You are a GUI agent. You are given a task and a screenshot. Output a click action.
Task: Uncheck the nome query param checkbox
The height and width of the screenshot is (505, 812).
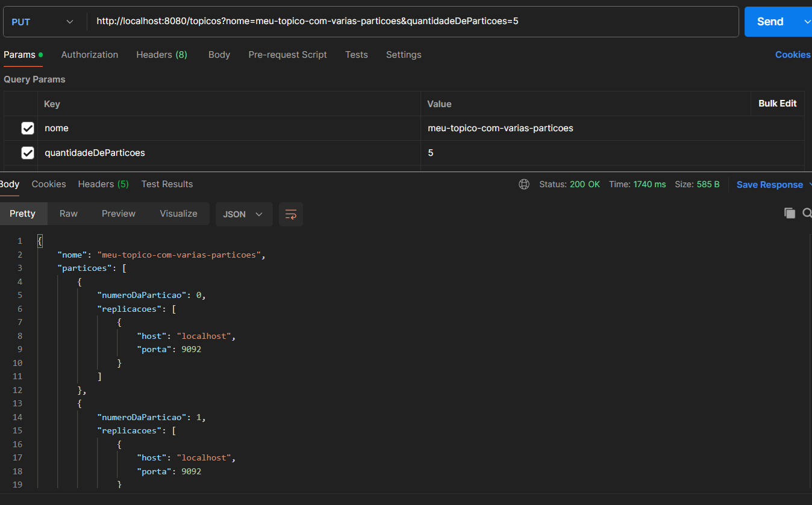point(28,128)
